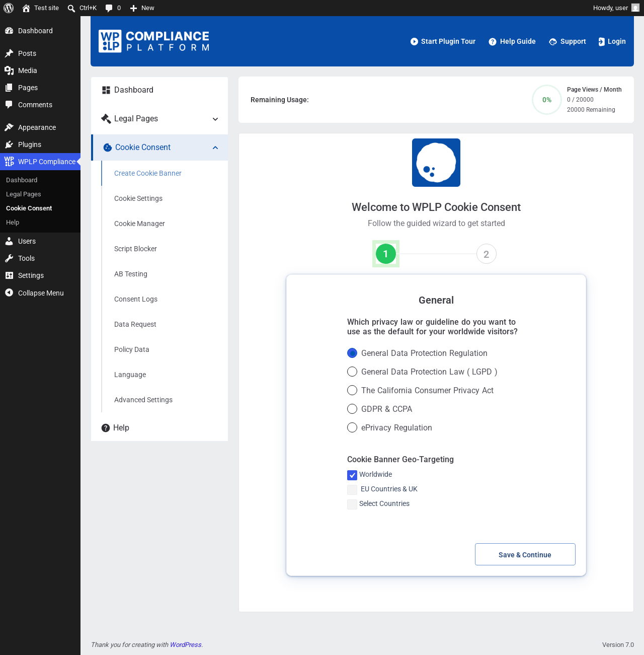Click the Comments icon in WP sidebar
644x655 pixels.
9,105
